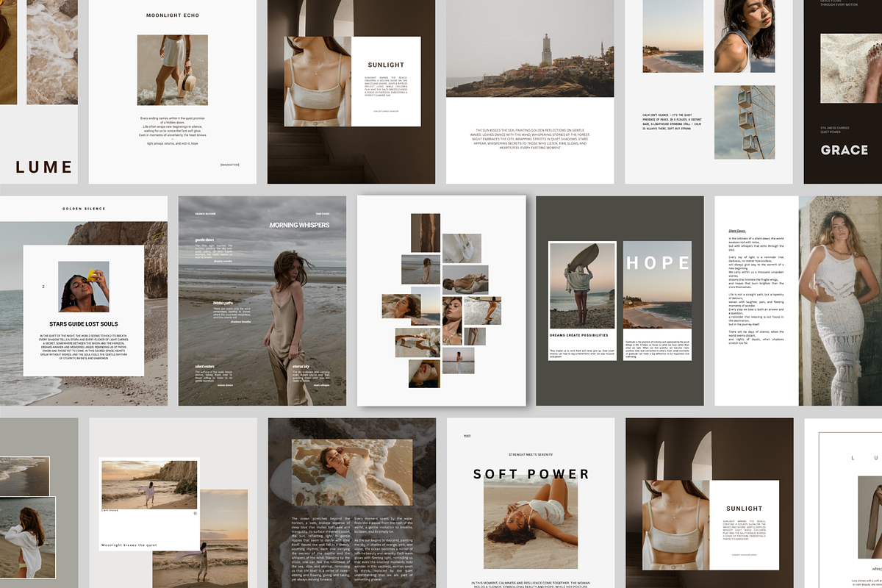
Task: Select the POST label
Action: (x=467, y=437)
